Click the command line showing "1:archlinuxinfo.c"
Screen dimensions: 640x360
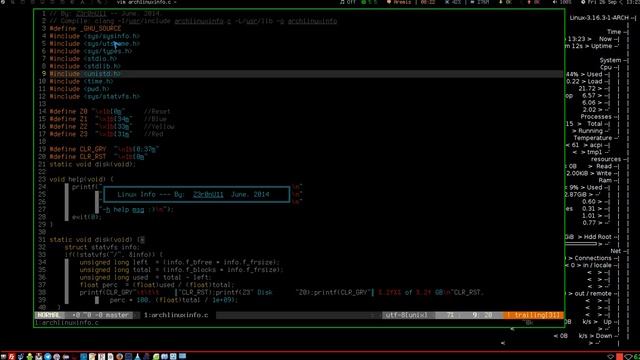point(67,323)
